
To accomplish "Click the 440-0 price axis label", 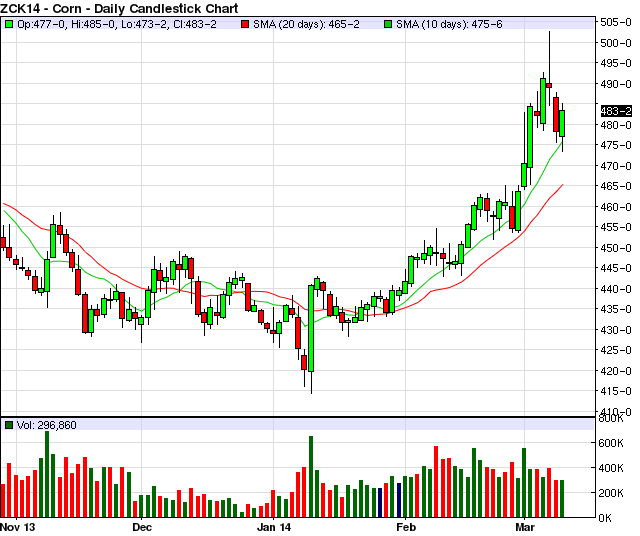I will (616, 289).
